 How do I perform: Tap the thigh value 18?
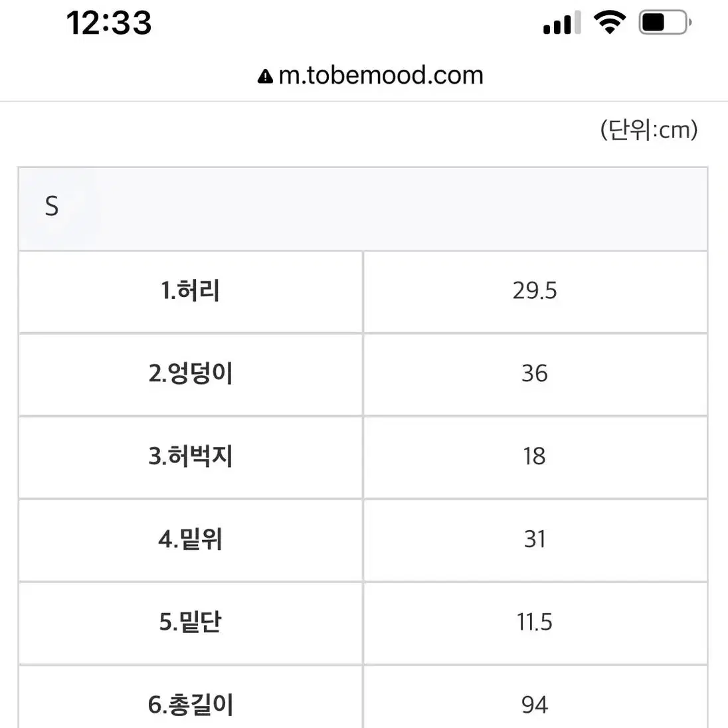[x=535, y=457]
